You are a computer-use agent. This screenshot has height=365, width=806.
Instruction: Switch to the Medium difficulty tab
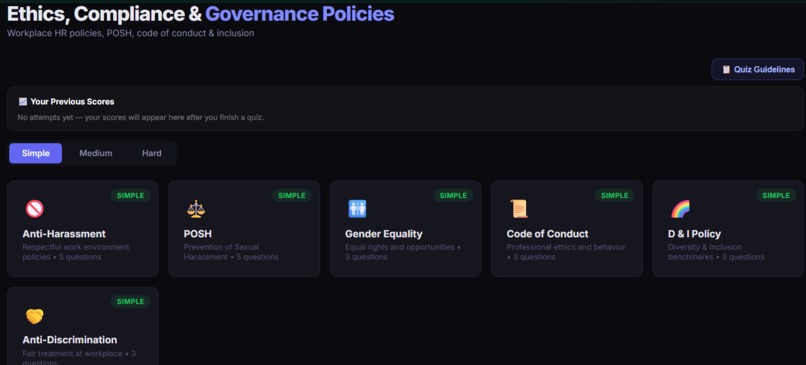[96, 153]
